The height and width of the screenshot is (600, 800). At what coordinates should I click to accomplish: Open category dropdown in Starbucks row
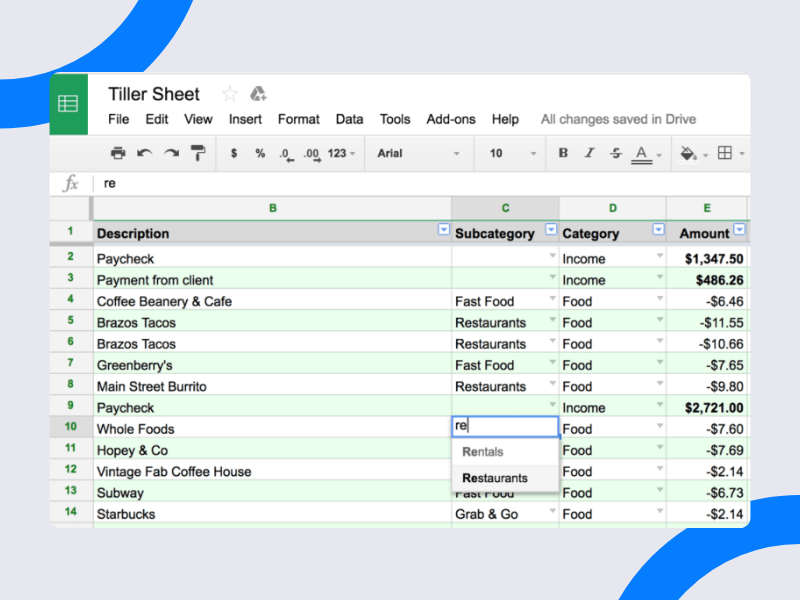click(x=660, y=510)
